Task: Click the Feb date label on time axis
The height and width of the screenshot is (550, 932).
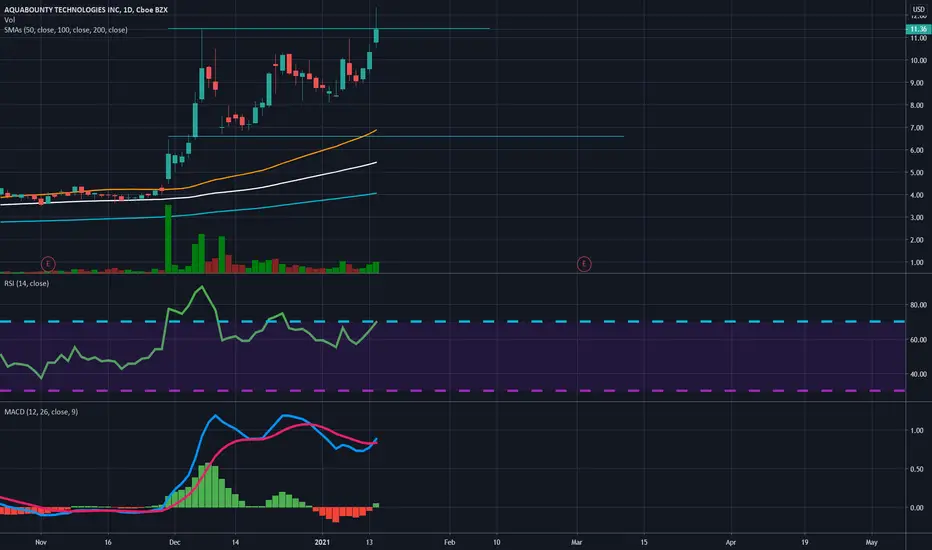Action: [449, 542]
